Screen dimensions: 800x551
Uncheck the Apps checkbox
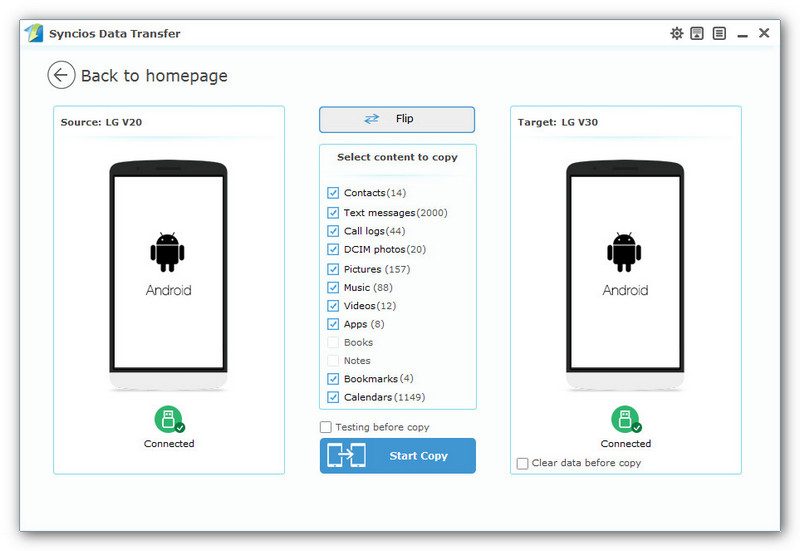333,324
